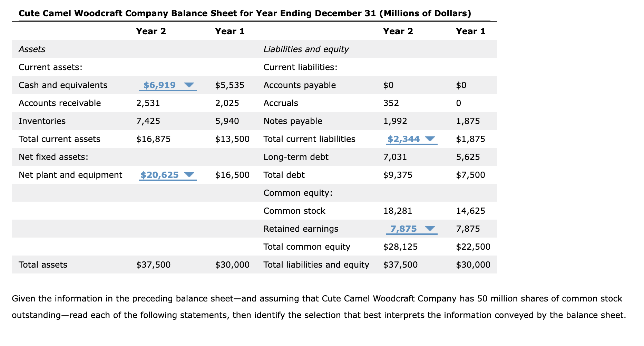This screenshot has height=346, width=644.
Task: Select the $6,919 answer value
Action: tap(159, 85)
